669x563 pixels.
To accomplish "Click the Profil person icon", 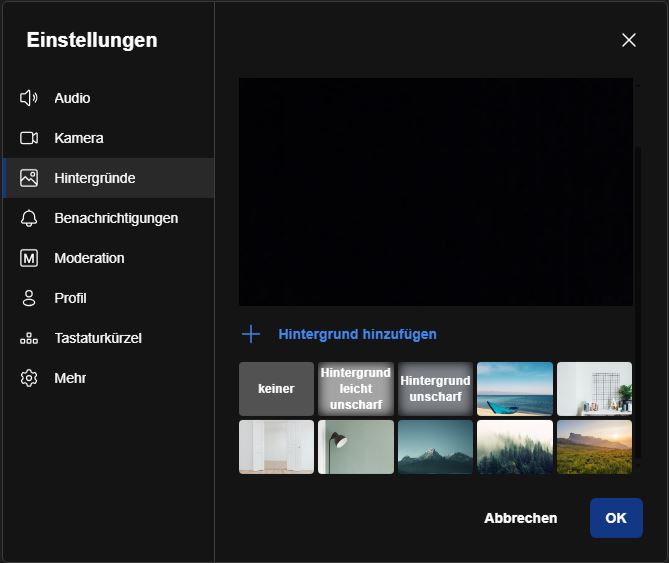I will (x=29, y=298).
